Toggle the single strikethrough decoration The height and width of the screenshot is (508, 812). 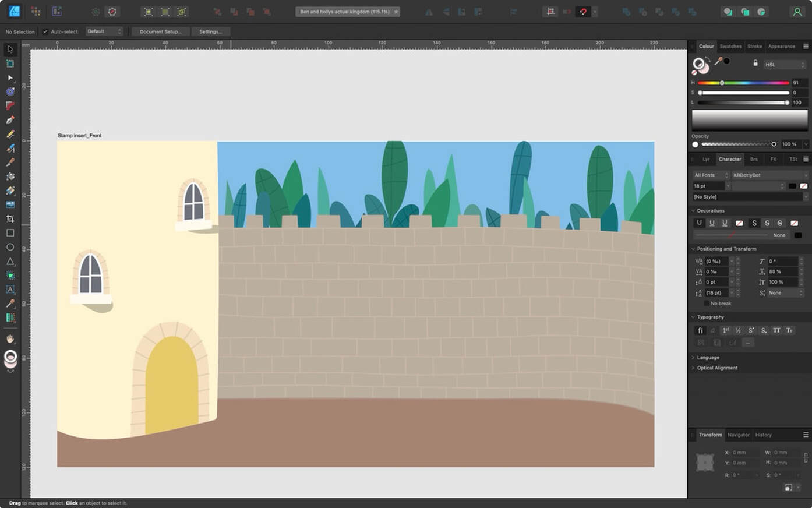[x=767, y=223]
